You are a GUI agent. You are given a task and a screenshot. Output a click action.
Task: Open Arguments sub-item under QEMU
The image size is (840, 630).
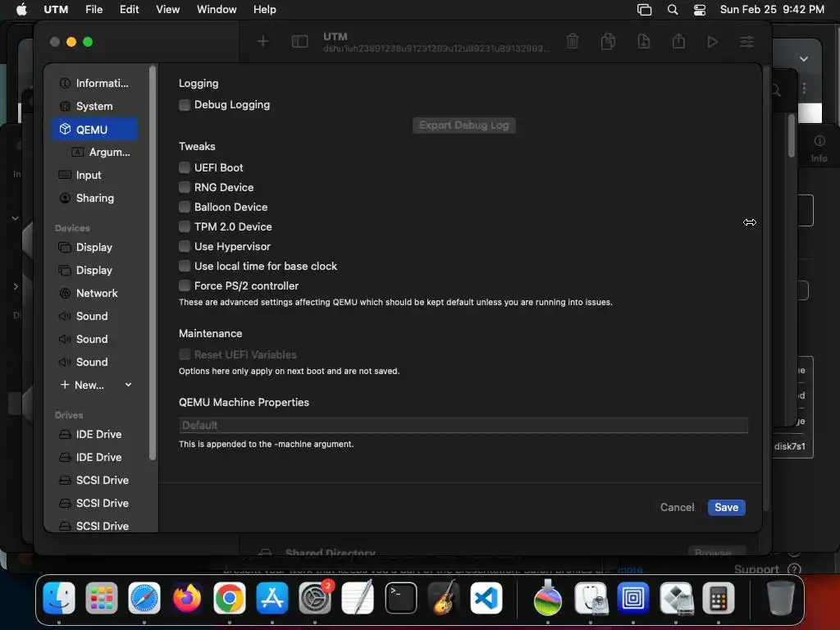coord(101,152)
